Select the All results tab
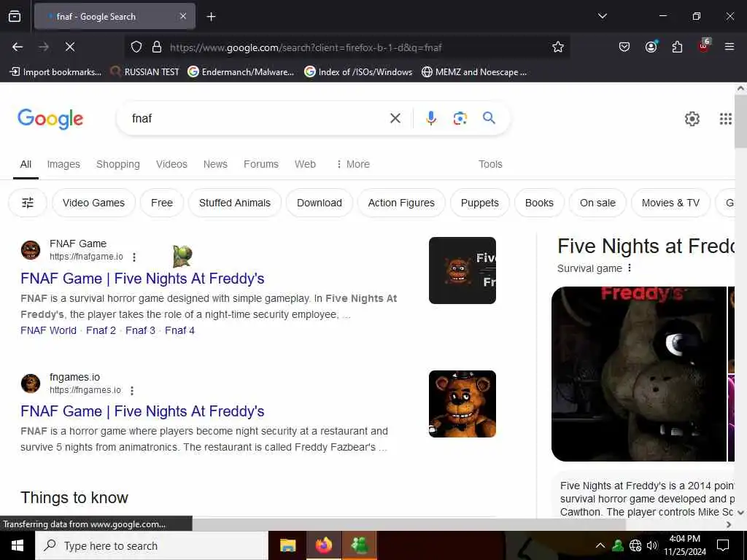Image resolution: width=747 pixels, height=560 pixels. coord(26,164)
